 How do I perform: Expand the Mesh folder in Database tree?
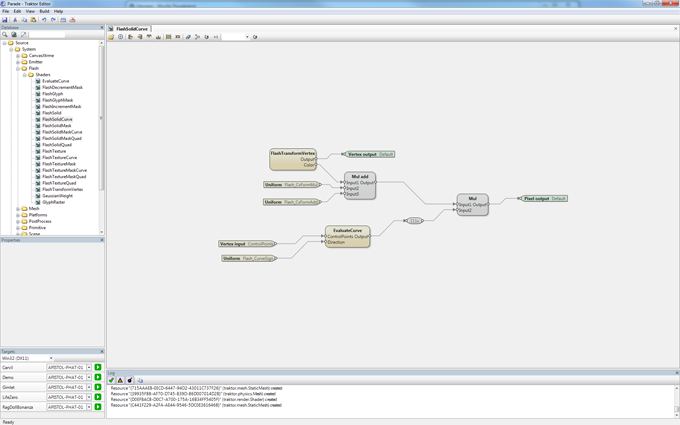coord(18,209)
